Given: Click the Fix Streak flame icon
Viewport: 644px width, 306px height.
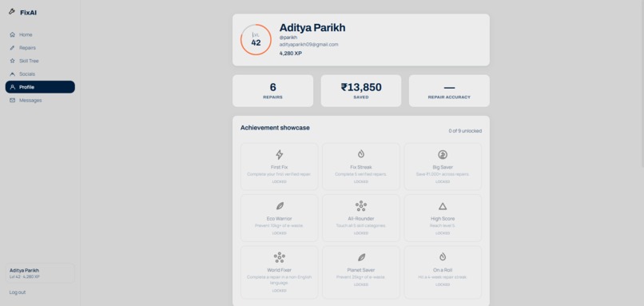Looking at the screenshot, I should pos(361,154).
